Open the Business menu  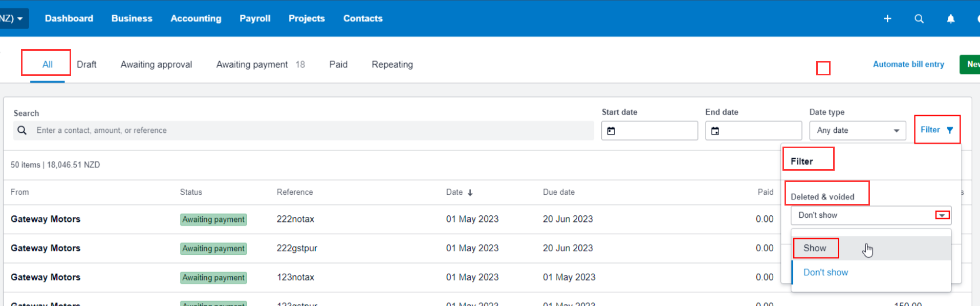[x=132, y=18]
